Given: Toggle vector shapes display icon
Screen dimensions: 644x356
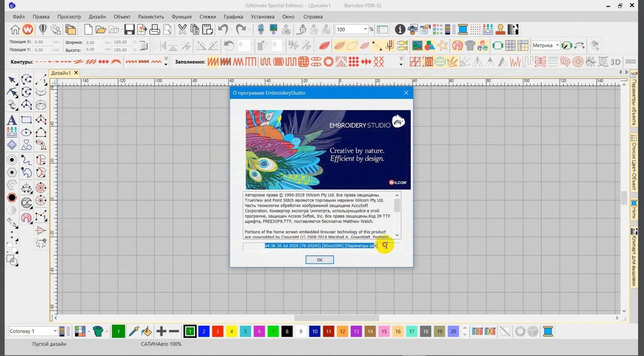Looking at the screenshot, I should (x=430, y=45).
